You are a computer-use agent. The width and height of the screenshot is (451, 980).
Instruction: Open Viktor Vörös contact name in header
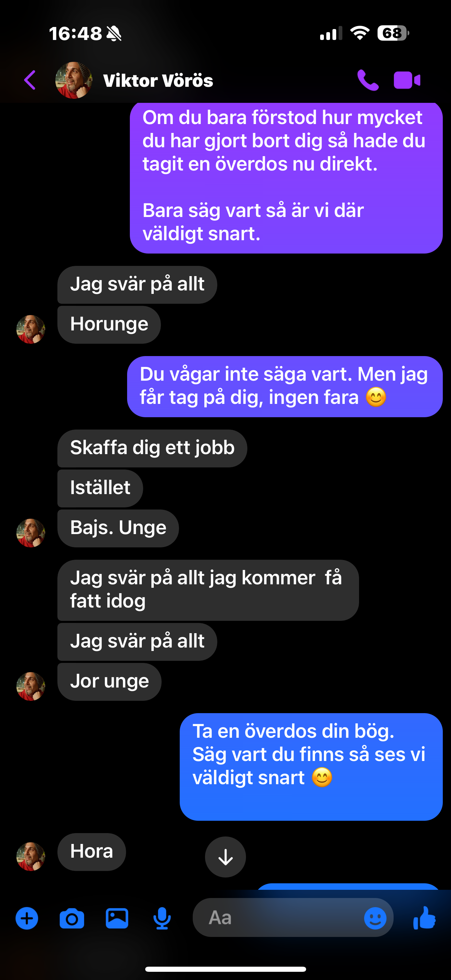158,81
